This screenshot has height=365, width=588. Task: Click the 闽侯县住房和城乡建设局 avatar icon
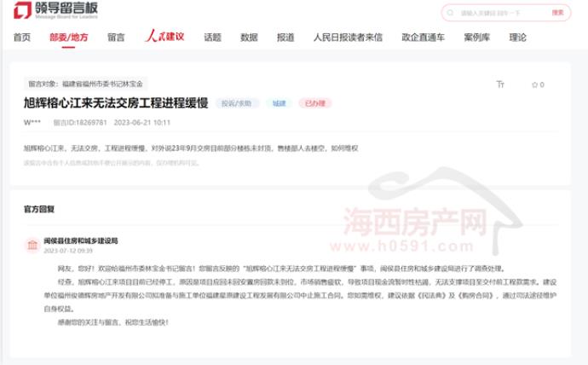coord(32,245)
